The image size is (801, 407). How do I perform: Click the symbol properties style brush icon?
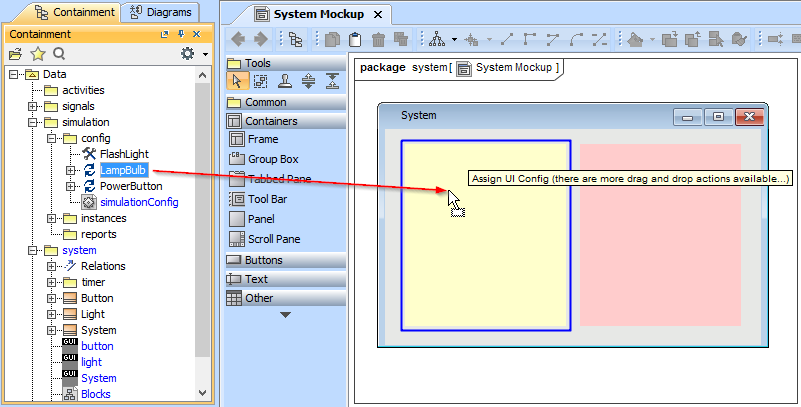pyautogui.click(x=739, y=39)
